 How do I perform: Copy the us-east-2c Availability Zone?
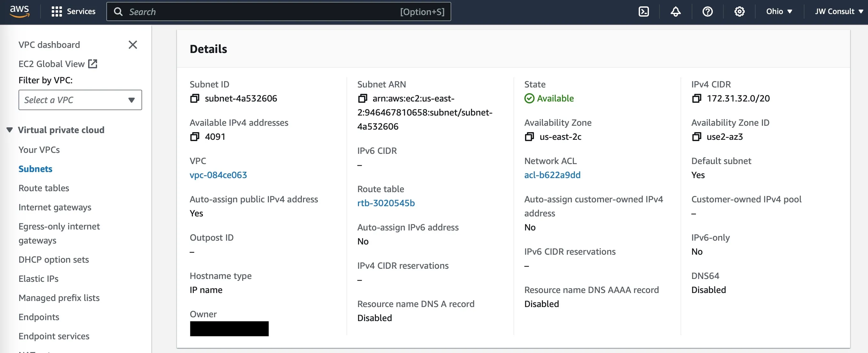coord(529,137)
